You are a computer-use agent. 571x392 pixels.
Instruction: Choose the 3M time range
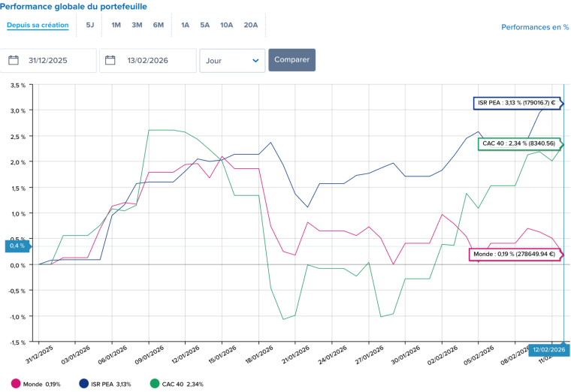137,25
